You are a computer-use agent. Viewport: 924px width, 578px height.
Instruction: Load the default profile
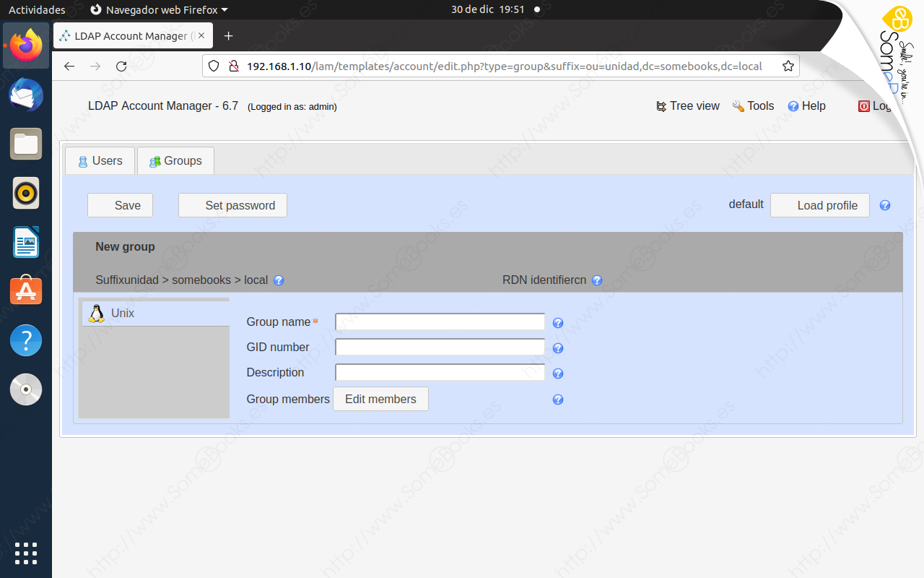click(820, 205)
